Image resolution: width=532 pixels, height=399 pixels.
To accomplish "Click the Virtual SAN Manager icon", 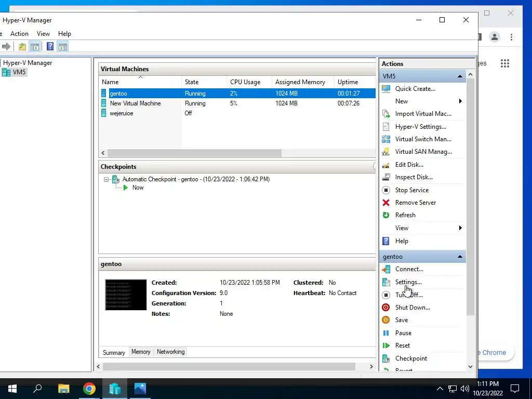I will [x=386, y=152].
